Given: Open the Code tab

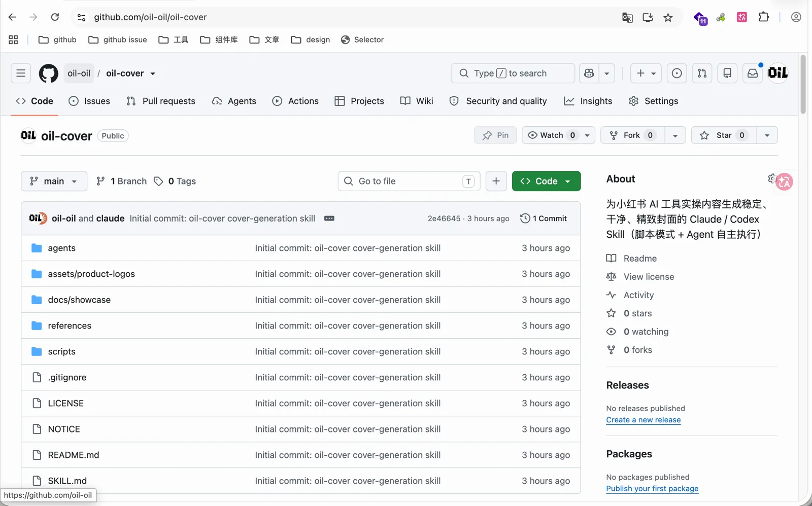Looking at the screenshot, I should [x=35, y=101].
